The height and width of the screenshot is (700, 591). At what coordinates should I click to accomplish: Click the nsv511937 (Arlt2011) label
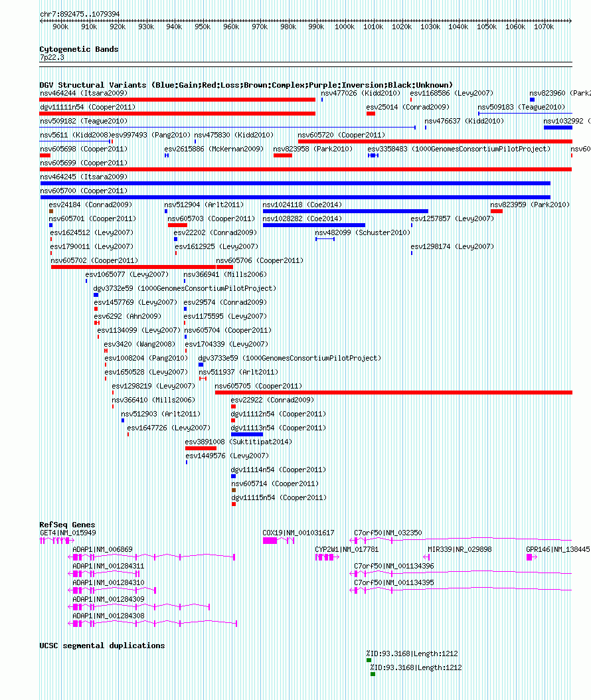(238, 373)
